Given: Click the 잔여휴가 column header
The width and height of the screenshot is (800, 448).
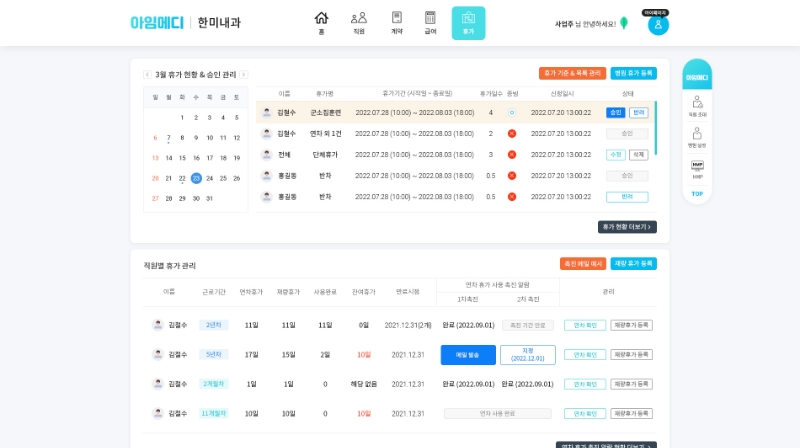Looking at the screenshot, I should [x=363, y=292].
